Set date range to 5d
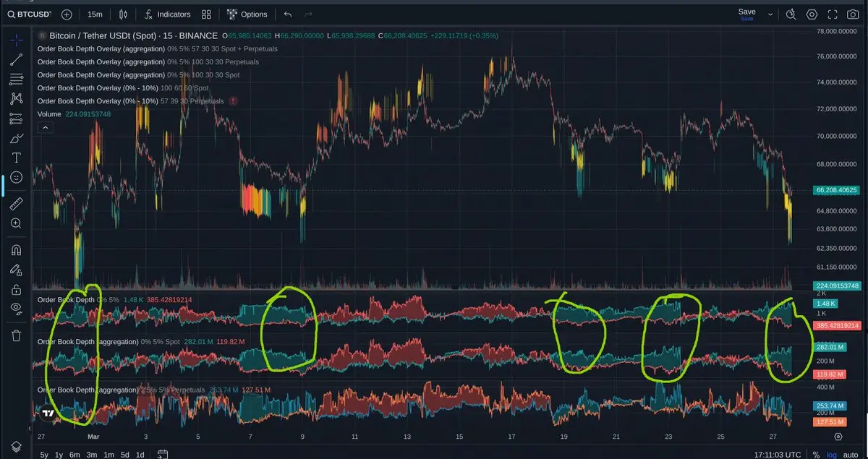Screen dimensions: 868x459 [x=124, y=455]
